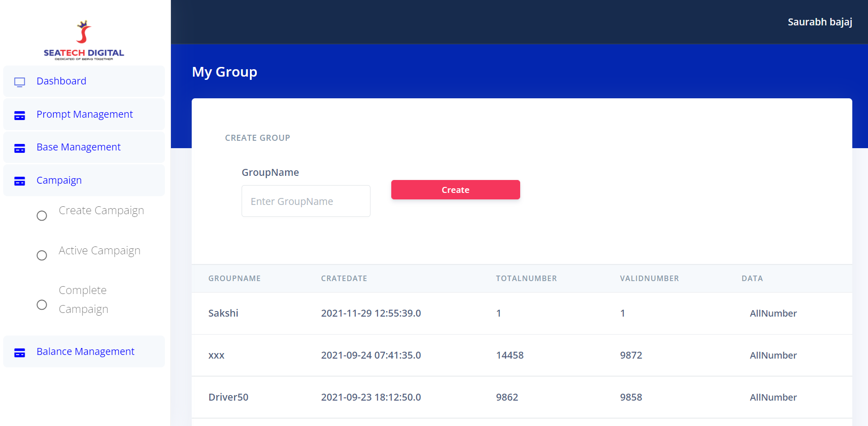Click the Seatech Digital logo

pyautogui.click(x=84, y=41)
